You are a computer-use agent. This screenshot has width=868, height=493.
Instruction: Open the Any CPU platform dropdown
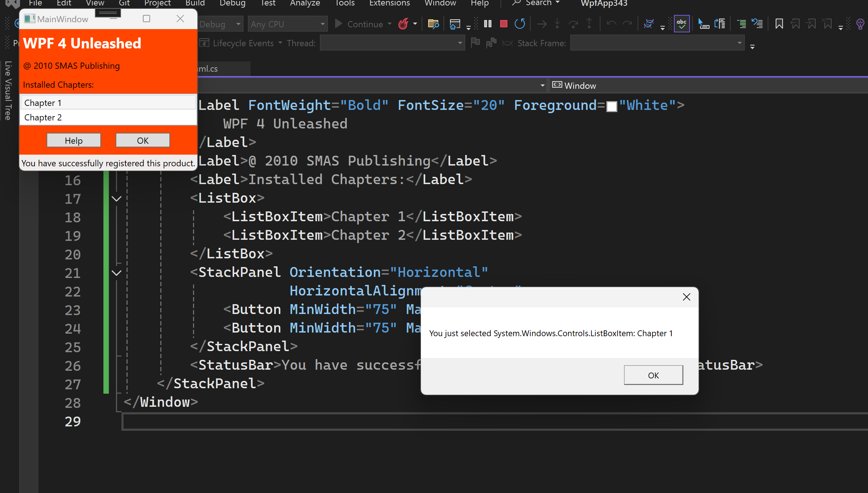(287, 24)
